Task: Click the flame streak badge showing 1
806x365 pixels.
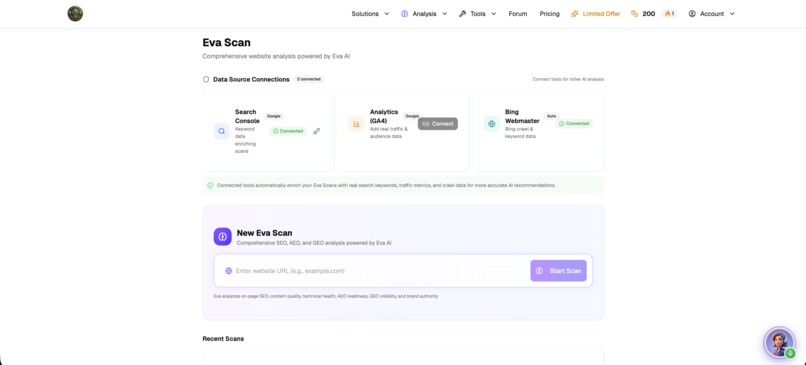Action: pyautogui.click(x=669, y=14)
